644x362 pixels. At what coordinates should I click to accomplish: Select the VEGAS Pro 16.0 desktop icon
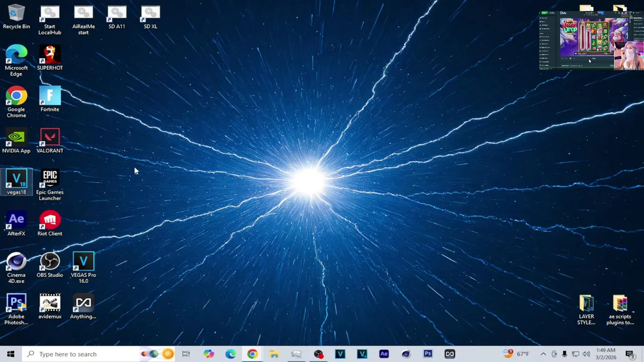point(84,268)
